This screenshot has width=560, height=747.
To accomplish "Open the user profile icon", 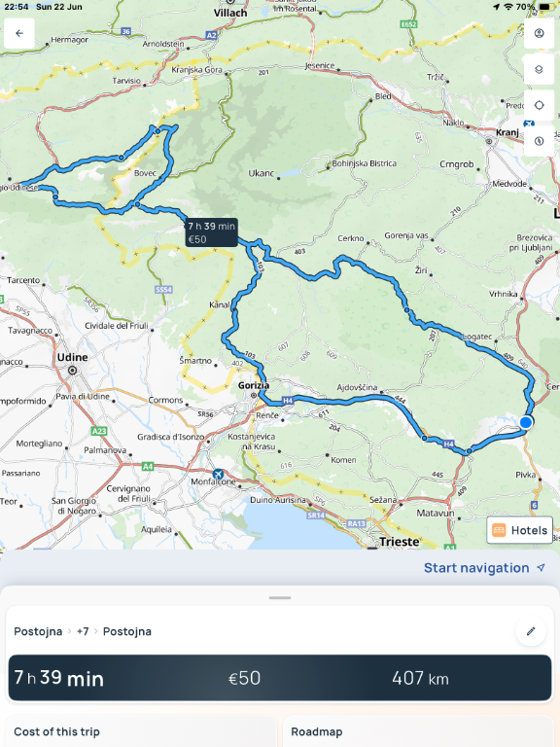I will coord(539,33).
